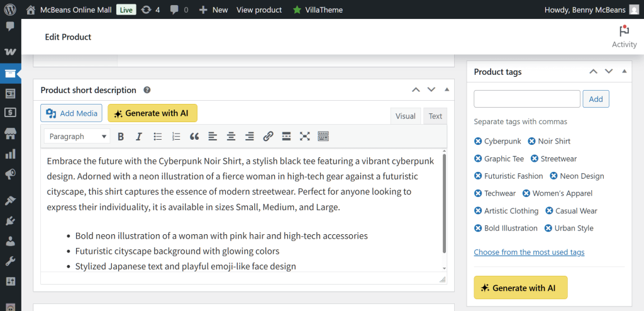Move Product short description panel up
Image resolution: width=644 pixels, height=311 pixels.
(416, 89)
